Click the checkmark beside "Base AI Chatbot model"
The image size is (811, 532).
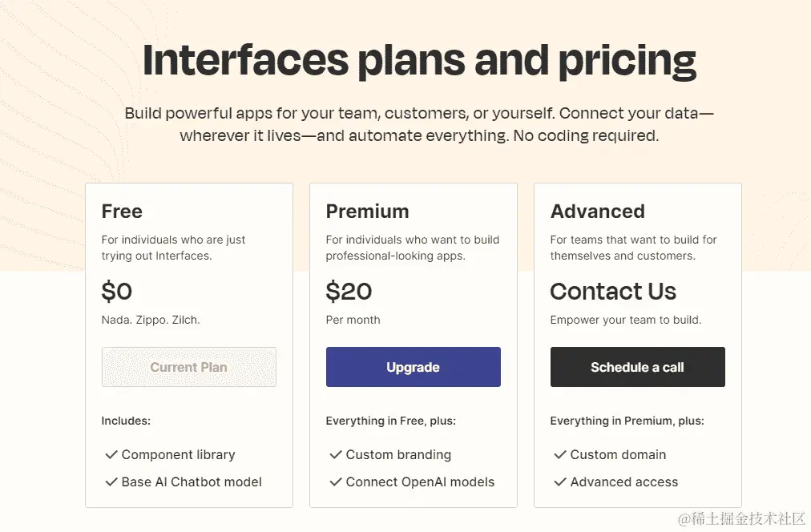(111, 482)
